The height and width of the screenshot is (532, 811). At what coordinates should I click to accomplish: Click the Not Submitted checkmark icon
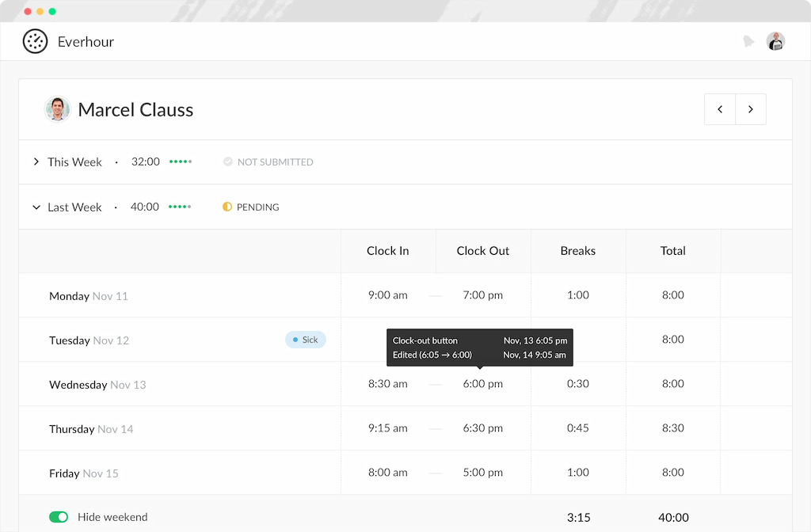click(228, 161)
